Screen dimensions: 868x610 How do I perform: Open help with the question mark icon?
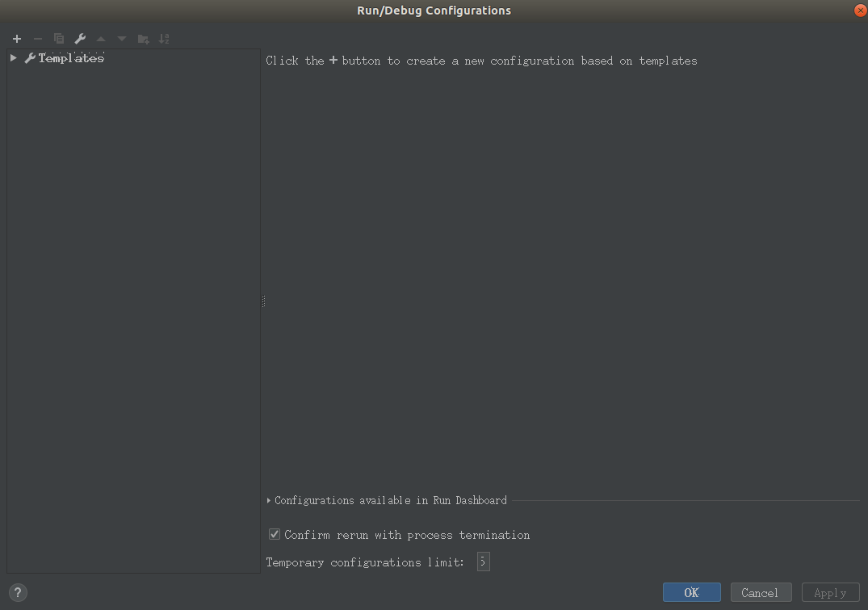pyautogui.click(x=17, y=592)
